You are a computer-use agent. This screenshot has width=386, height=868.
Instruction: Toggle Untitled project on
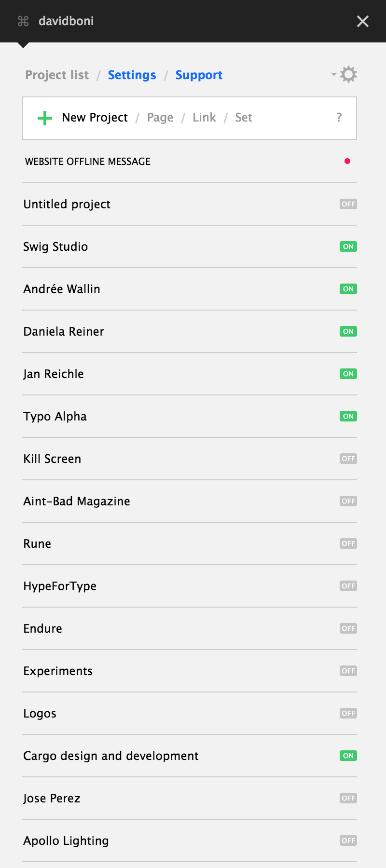coord(348,204)
